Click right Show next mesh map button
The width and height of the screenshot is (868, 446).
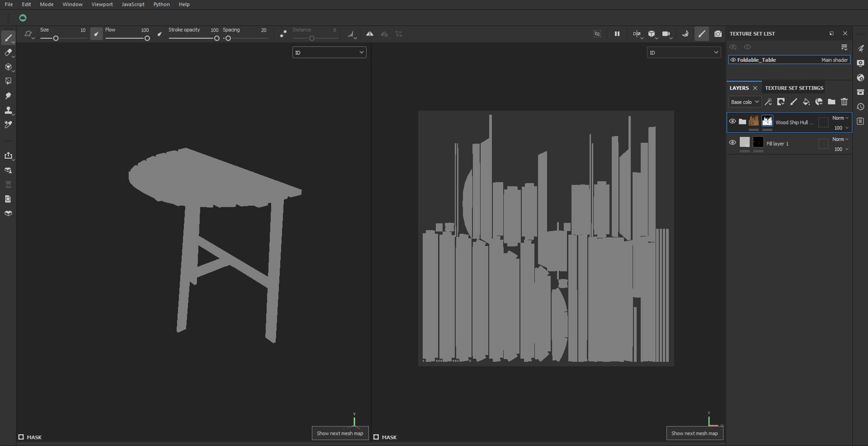pos(694,433)
